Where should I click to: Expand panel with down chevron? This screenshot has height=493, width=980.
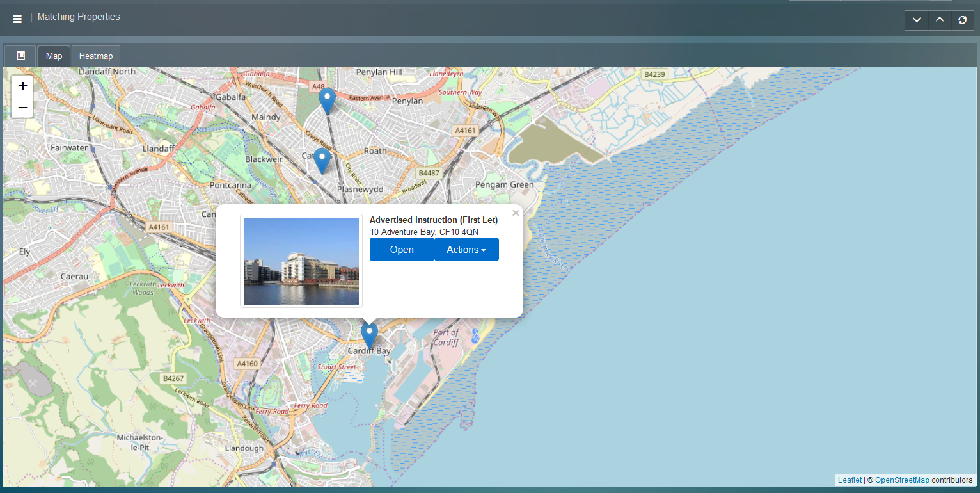[916, 20]
